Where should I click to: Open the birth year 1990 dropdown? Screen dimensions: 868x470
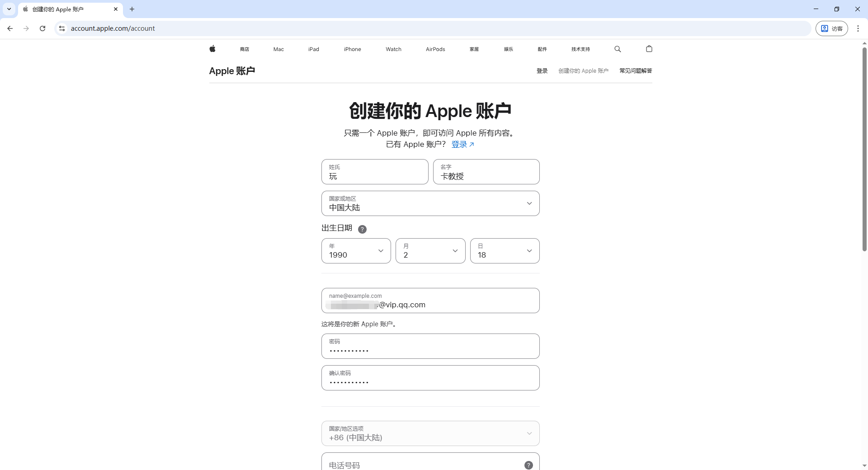point(356,251)
